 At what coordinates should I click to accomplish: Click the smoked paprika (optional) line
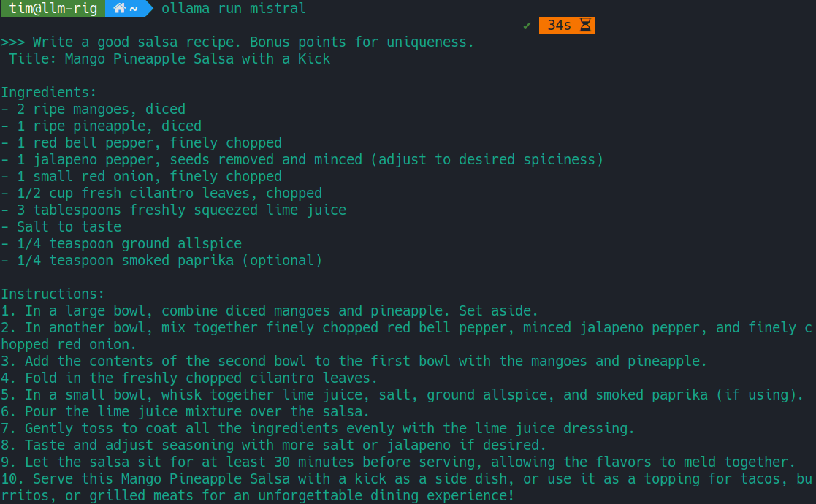[x=161, y=261]
